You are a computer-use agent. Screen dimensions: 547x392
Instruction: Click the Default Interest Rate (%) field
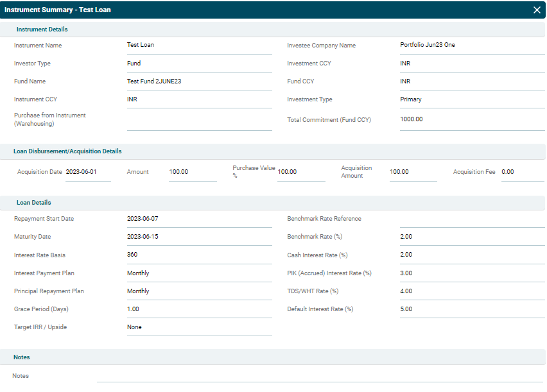point(472,309)
